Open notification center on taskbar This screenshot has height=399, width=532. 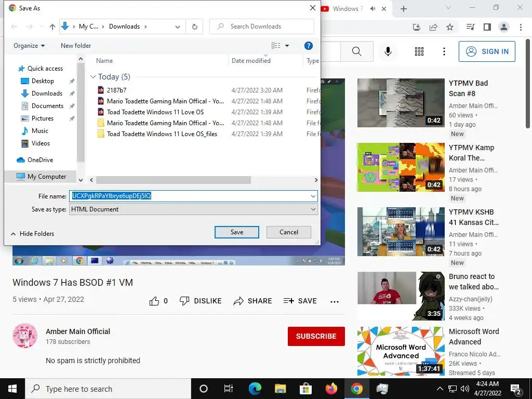click(516, 389)
